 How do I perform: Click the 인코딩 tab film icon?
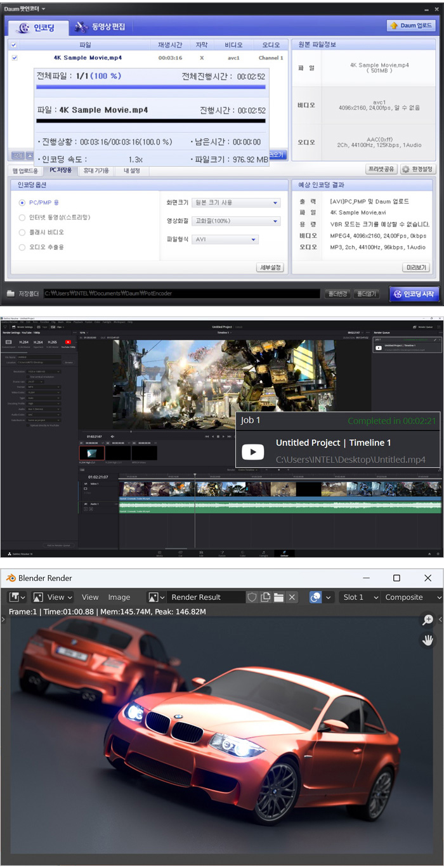click(23, 27)
